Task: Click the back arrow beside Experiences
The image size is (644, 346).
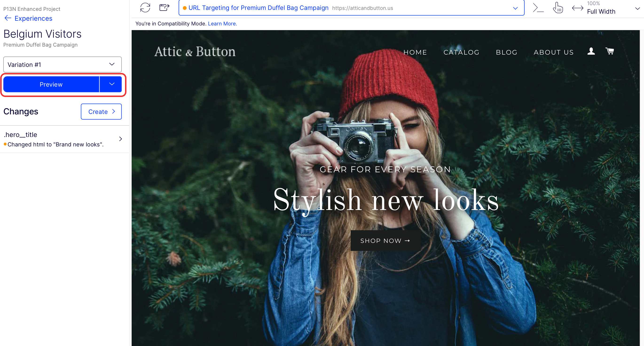Action: click(8, 18)
